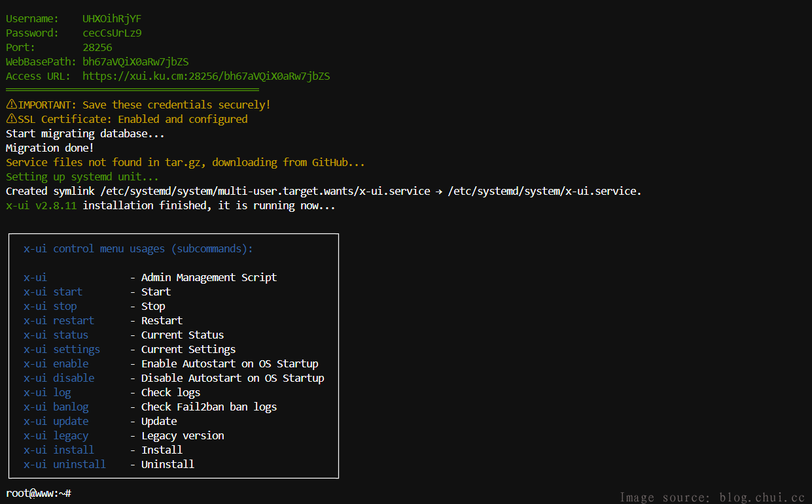
Task: Click the 'x-ui v2.8.11' version text
Action: tap(41, 205)
